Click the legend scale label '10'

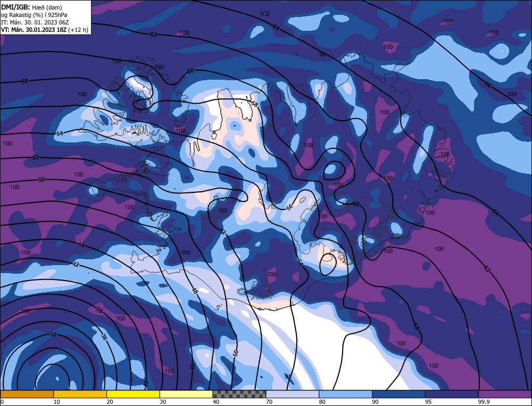click(x=57, y=402)
